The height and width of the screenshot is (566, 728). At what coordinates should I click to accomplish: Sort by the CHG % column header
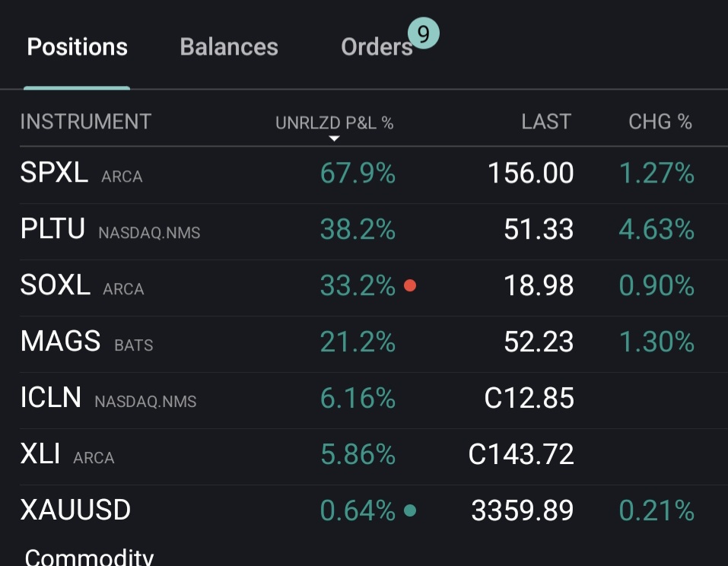(660, 122)
